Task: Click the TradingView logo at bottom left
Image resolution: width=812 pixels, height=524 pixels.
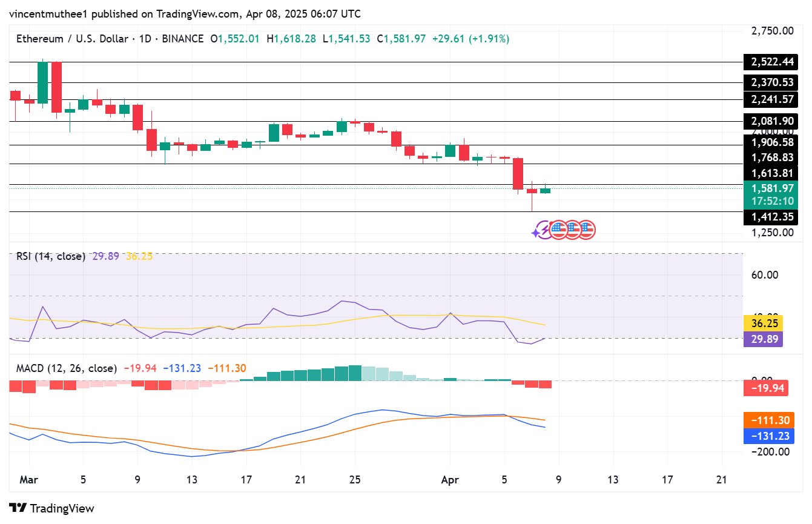Action: click(x=52, y=508)
